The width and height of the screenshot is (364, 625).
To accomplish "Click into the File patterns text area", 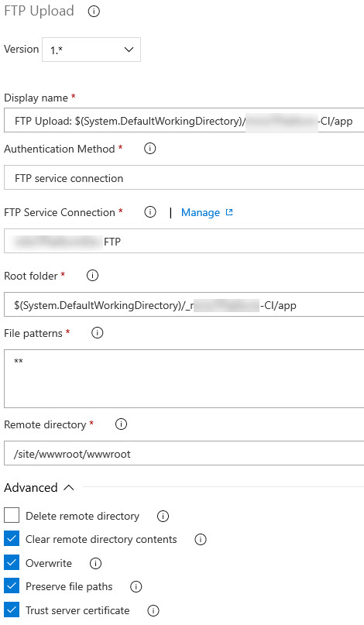I will pyautogui.click(x=184, y=379).
